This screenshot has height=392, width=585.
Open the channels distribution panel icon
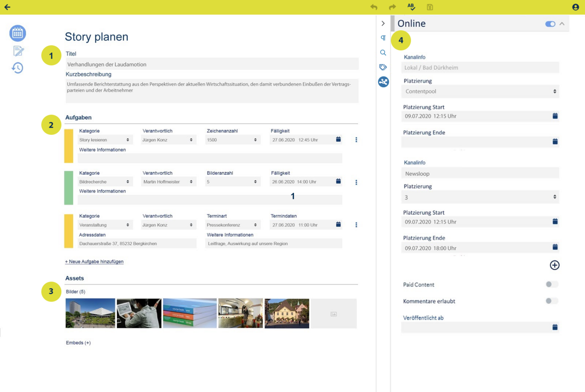(x=384, y=82)
